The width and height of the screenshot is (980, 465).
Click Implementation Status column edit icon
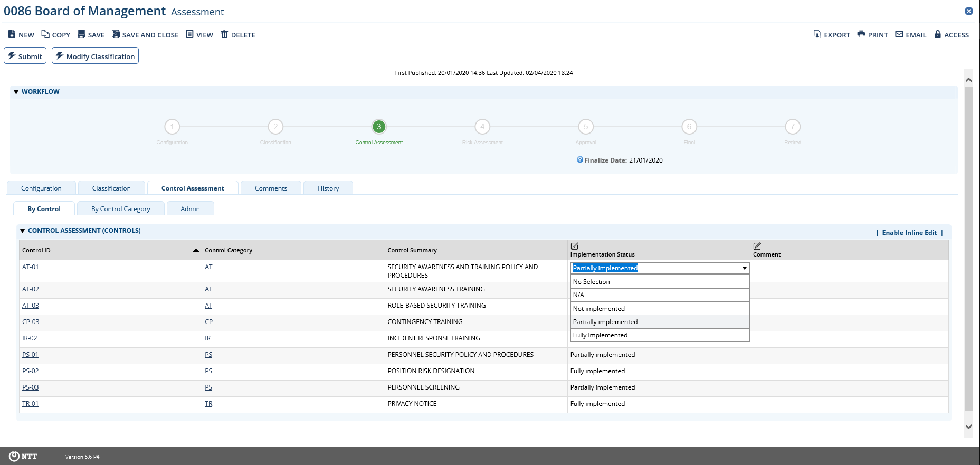point(575,246)
